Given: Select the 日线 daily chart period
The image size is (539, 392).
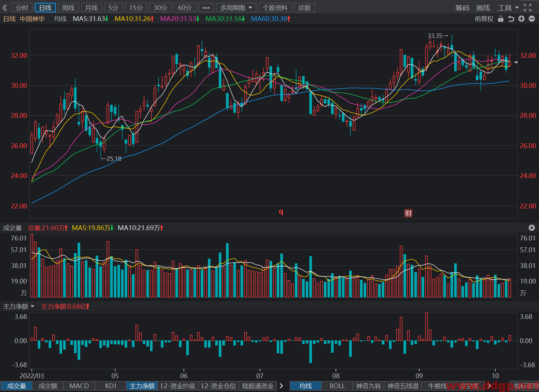Looking at the screenshot, I should coord(45,8).
